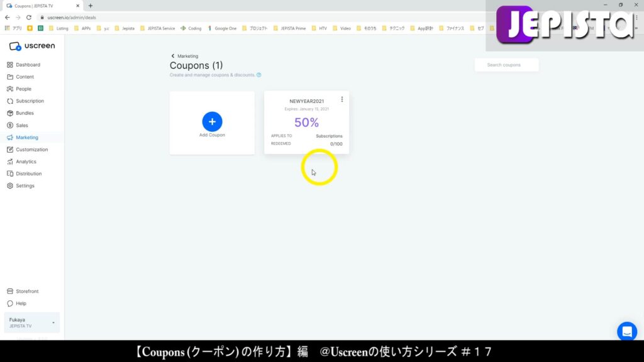Click Subscriptions applies-to value
This screenshot has height=362, width=644.
coord(329,136)
